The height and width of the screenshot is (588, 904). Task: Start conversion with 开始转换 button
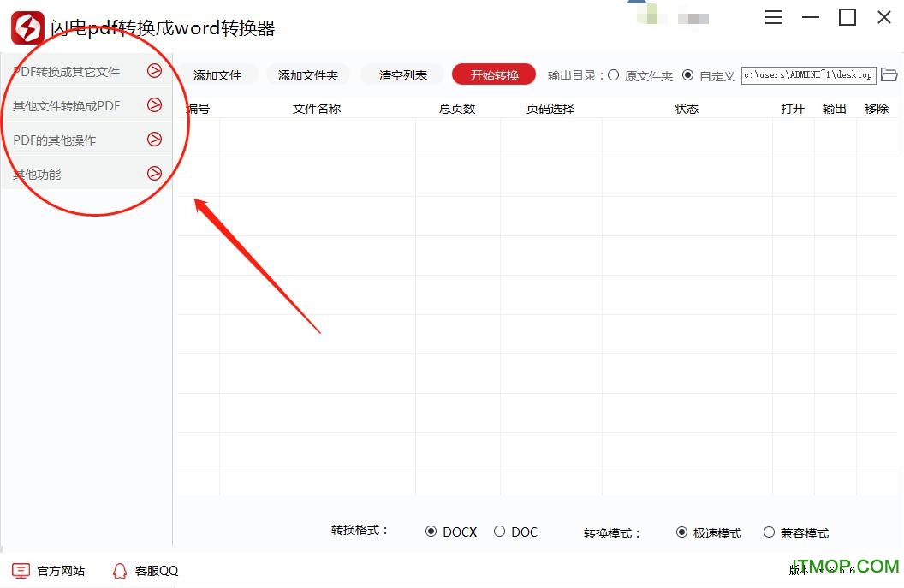point(494,74)
